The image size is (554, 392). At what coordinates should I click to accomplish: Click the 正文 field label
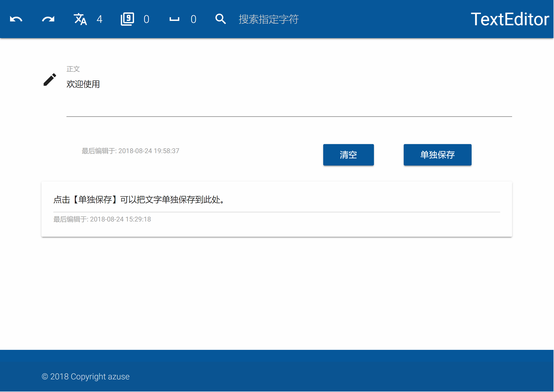click(73, 69)
